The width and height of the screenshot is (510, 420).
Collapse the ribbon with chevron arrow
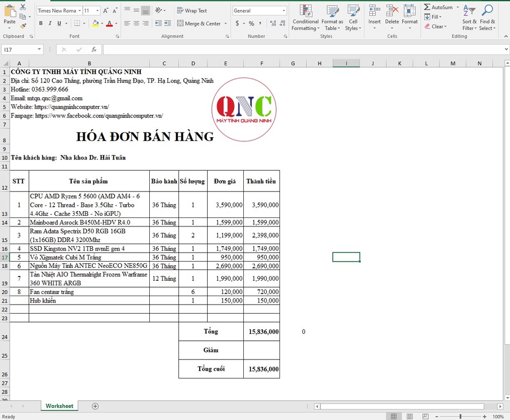[x=506, y=36]
